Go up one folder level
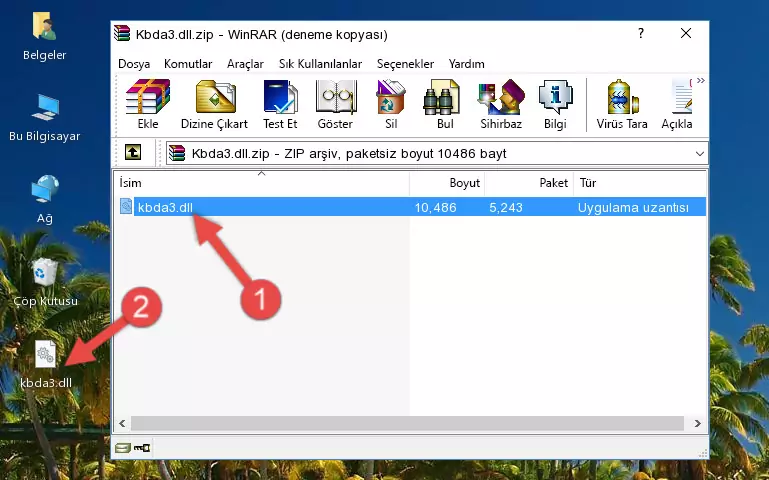The width and height of the screenshot is (769, 480). coord(133,153)
